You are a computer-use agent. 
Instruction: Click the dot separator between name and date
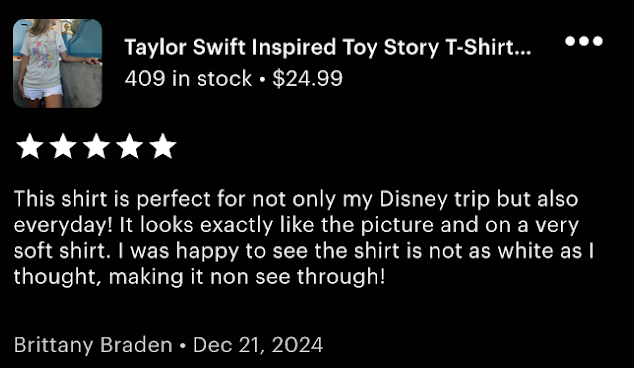tap(183, 346)
